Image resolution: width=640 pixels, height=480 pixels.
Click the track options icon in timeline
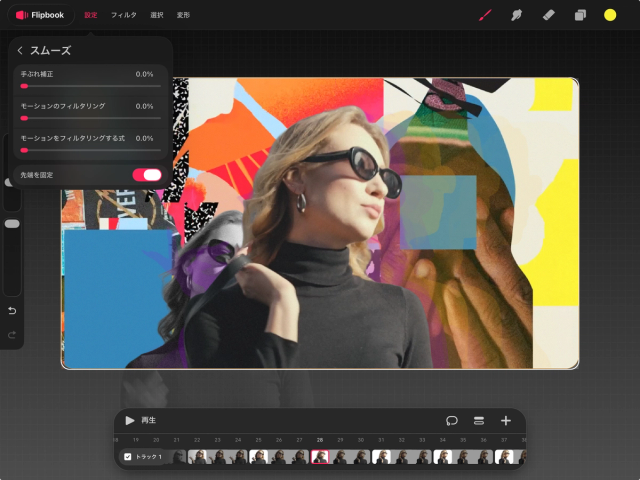(479, 421)
